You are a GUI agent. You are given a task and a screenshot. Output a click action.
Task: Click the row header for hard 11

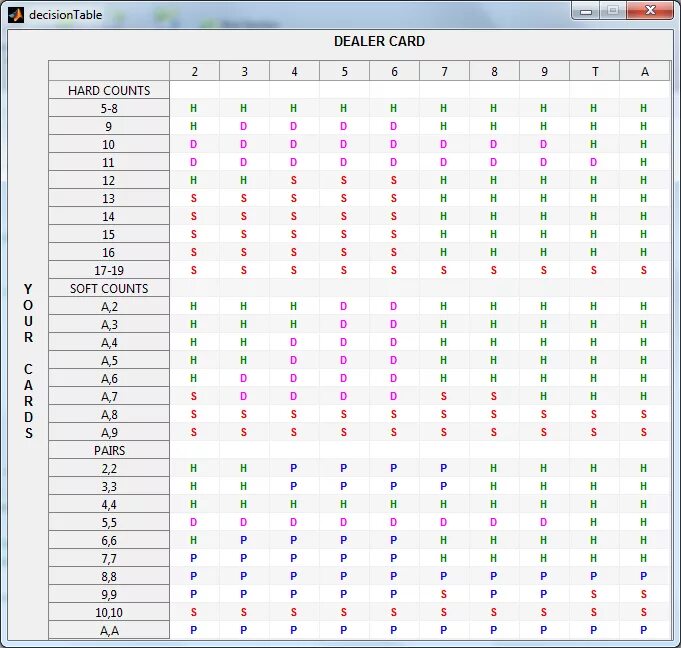tap(109, 162)
